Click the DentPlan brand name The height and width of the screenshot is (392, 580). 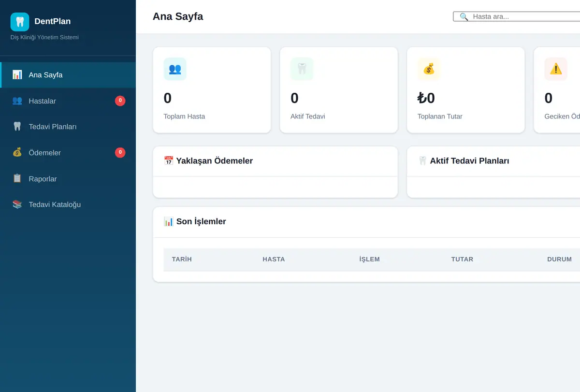(x=53, y=21)
